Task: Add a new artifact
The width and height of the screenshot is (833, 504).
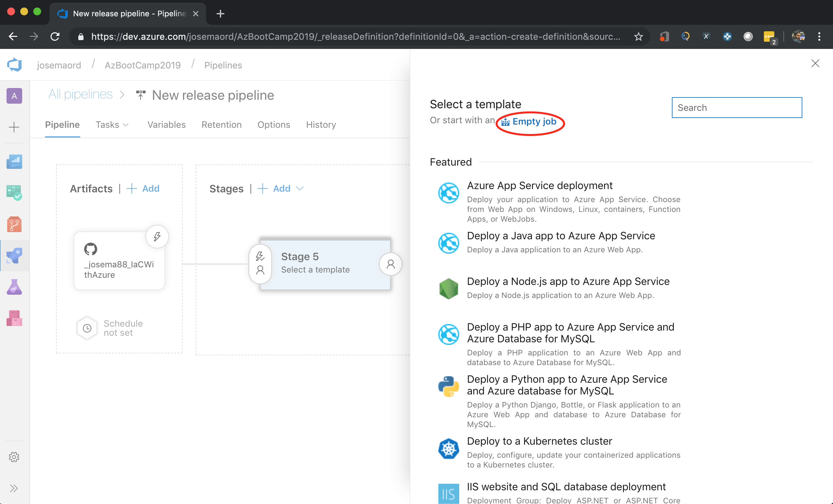Action: [143, 188]
